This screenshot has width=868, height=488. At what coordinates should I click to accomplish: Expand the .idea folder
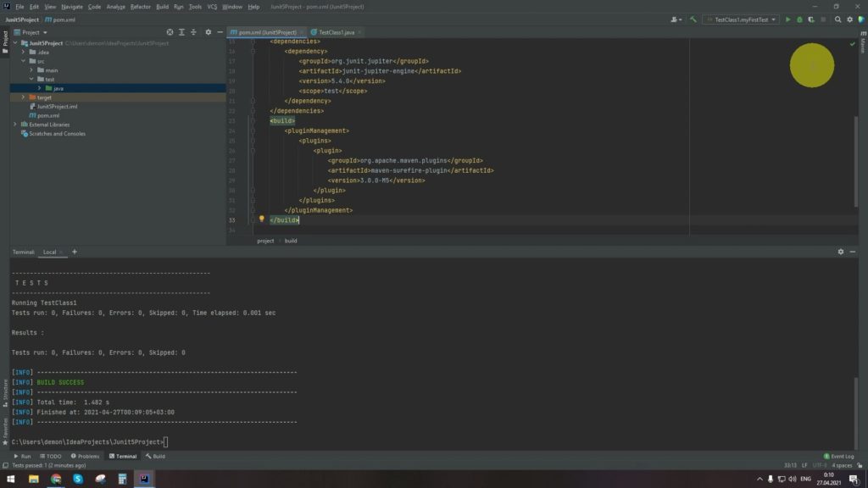pyautogui.click(x=23, y=52)
